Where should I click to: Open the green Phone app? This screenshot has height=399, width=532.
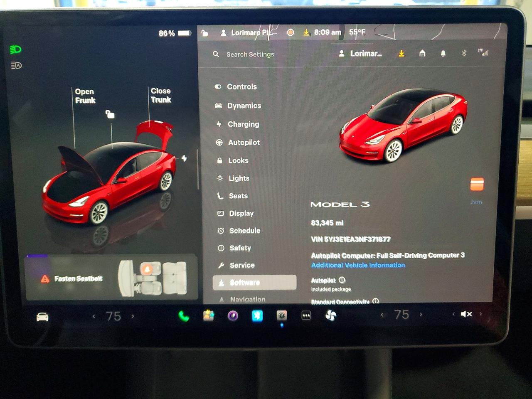[x=184, y=316]
